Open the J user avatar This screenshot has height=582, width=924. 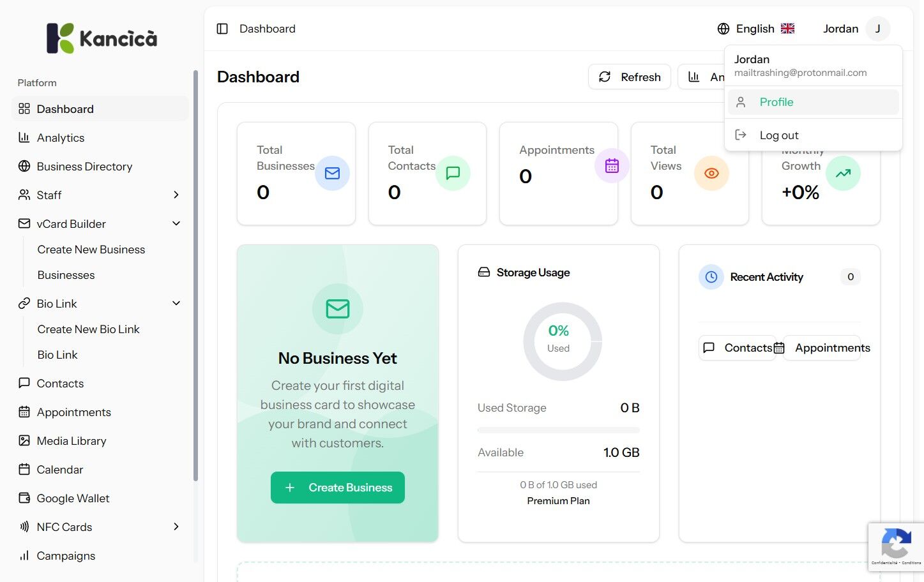[x=878, y=29]
